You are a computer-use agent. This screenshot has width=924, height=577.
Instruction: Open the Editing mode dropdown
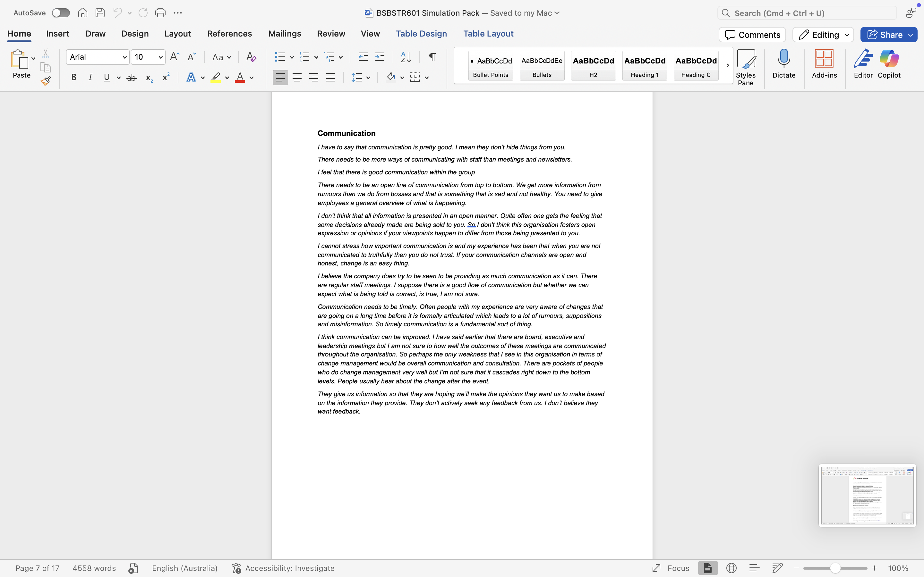823,35
